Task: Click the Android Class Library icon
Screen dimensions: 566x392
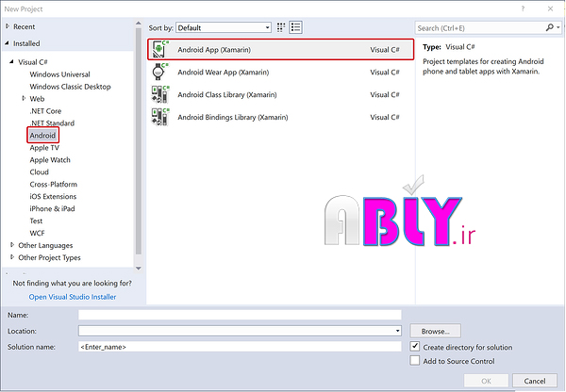Action: [x=160, y=94]
